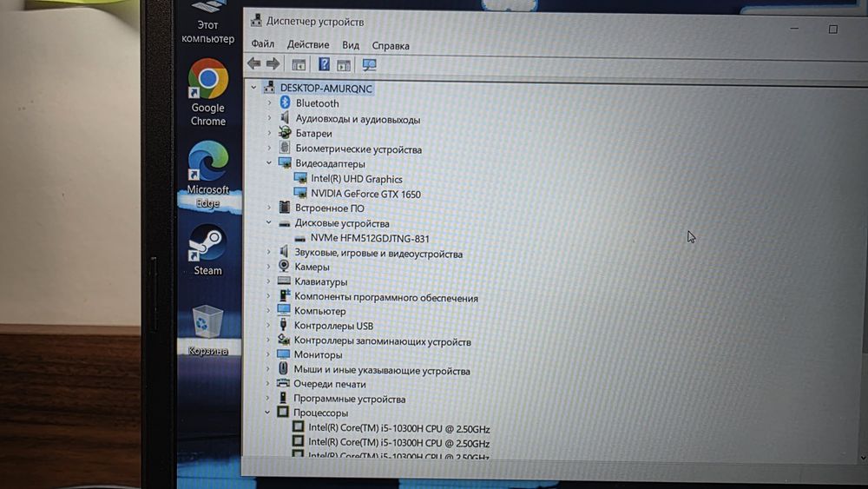Image resolution: width=868 pixels, height=489 pixels.
Task: Expand the Bluetooth category
Action: (270, 102)
